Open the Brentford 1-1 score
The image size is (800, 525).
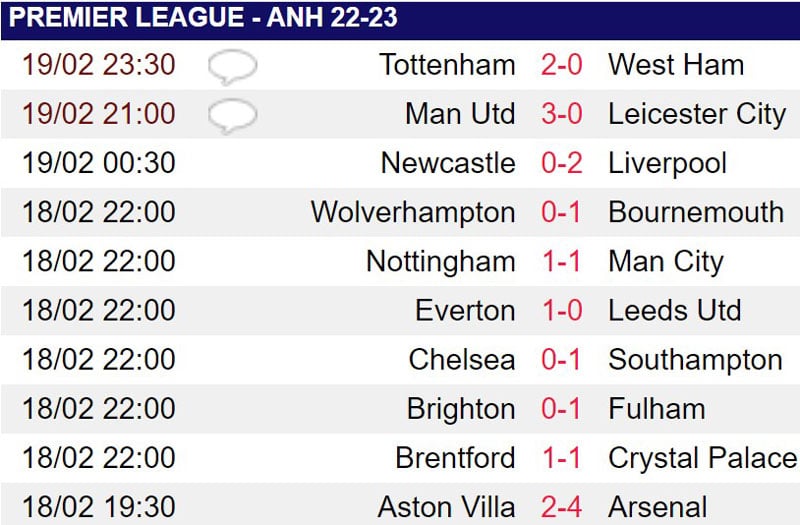562,458
